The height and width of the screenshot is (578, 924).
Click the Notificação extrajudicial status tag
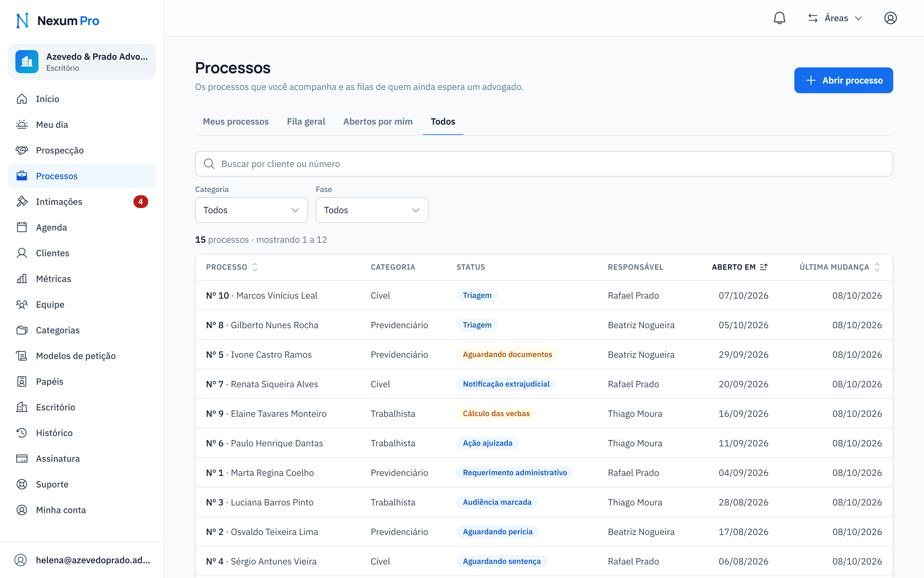click(506, 384)
